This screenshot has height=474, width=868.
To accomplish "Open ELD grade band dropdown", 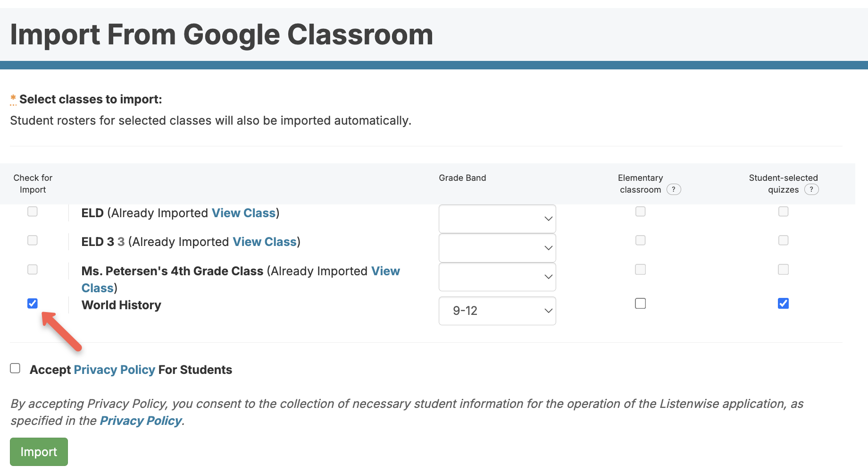I will 497,219.
